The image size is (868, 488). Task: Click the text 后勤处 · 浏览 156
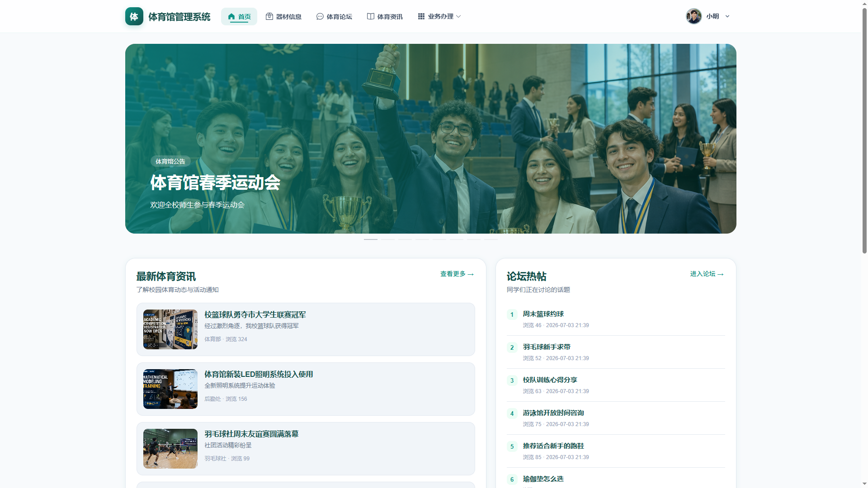pyautogui.click(x=226, y=399)
